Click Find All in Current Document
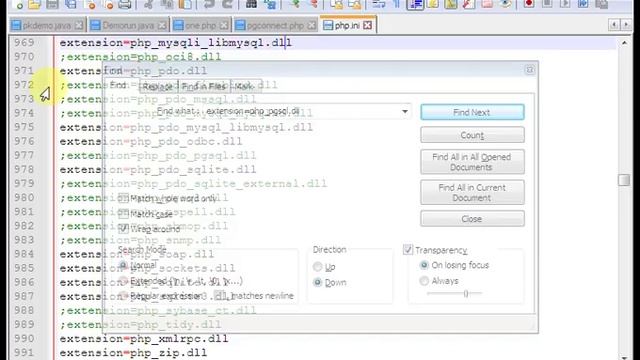Screen dimensions: 640x360 click(x=472, y=193)
